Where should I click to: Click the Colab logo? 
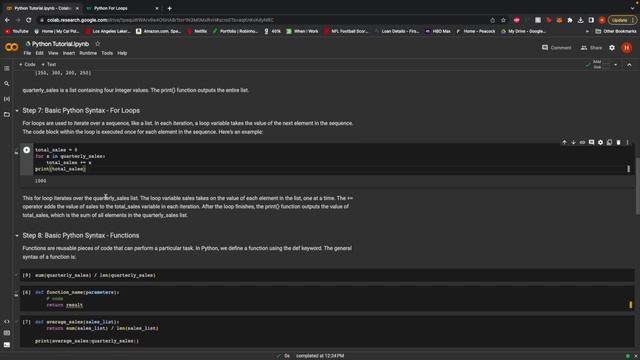[11, 47]
